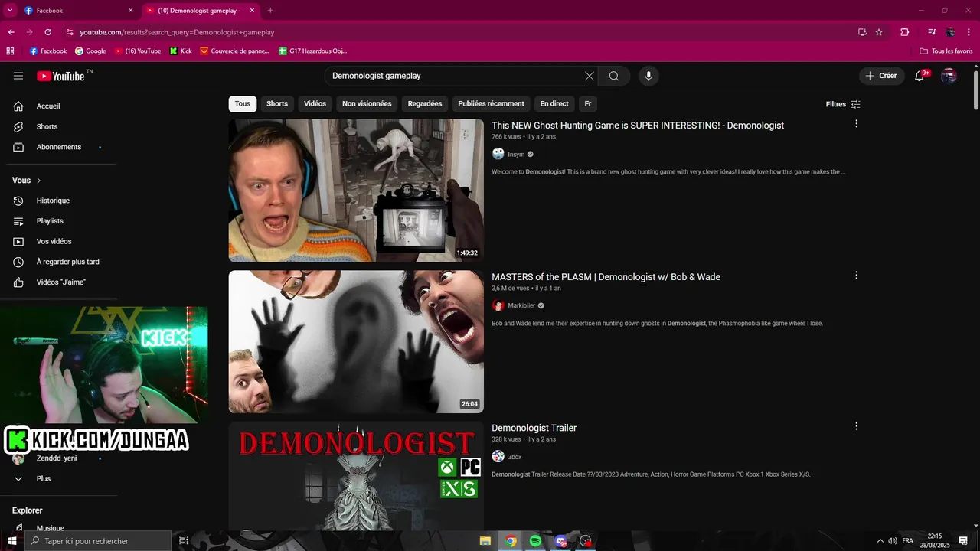Viewport: 980px width, 551px height.
Task: Select the Vidéos filter chip
Action: coord(315,103)
